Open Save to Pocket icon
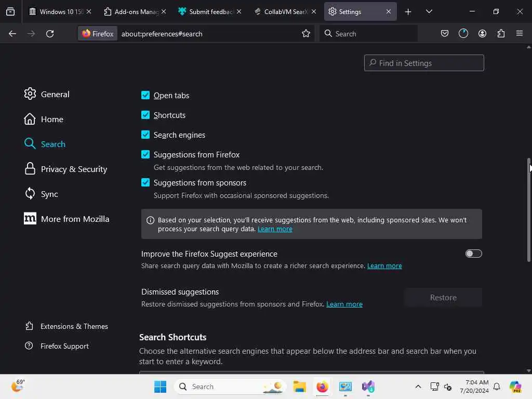The image size is (532, 399). click(445, 34)
